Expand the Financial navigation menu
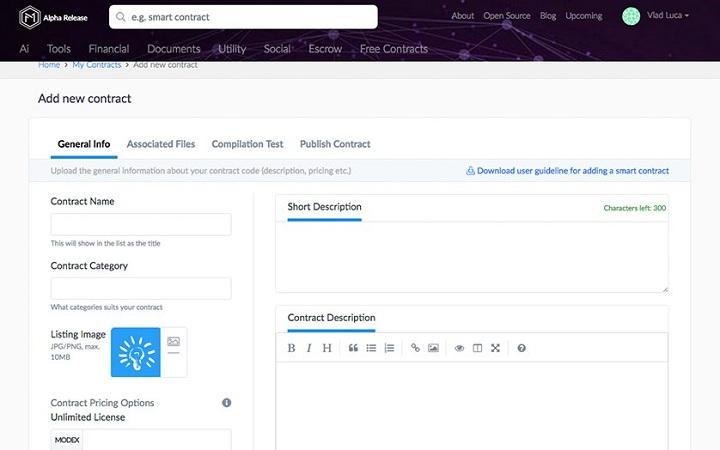Viewport: 720px width, 450px height. (108, 49)
